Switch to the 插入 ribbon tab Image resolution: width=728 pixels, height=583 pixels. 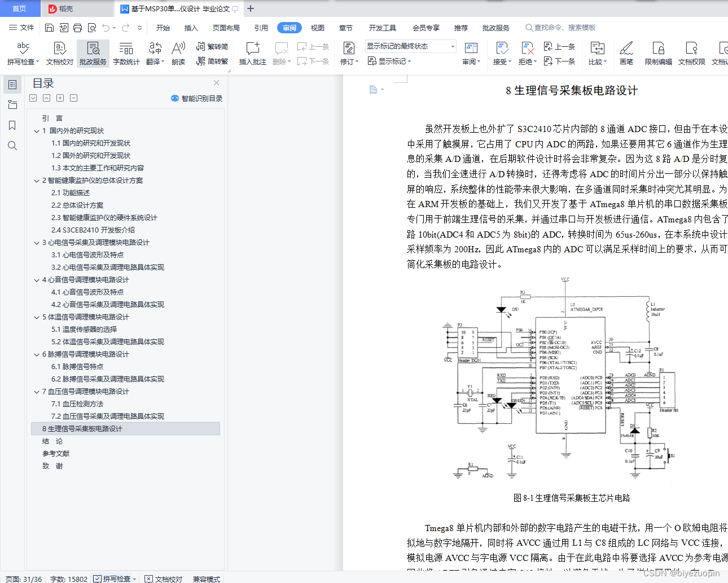click(191, 28)
